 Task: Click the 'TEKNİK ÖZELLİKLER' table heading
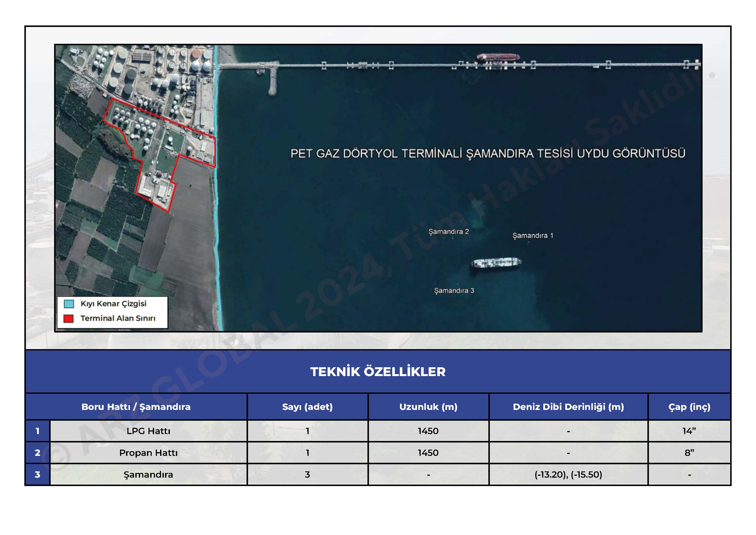coord(378,372)
